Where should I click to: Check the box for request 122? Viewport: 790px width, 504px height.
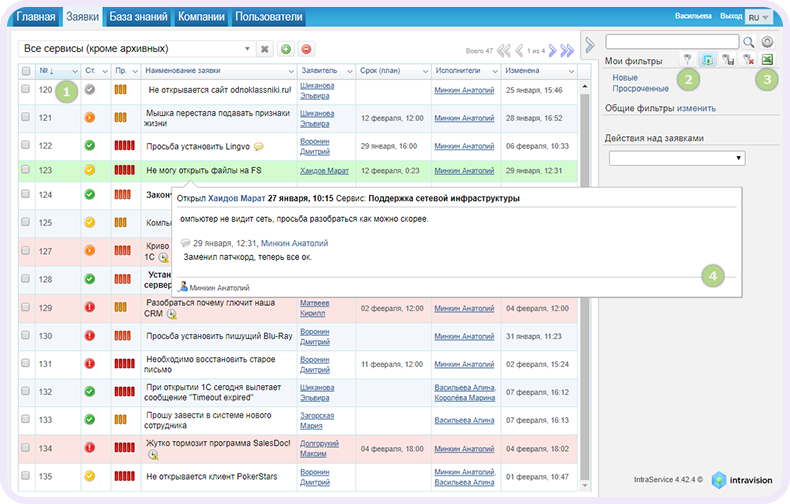[25, 145]
